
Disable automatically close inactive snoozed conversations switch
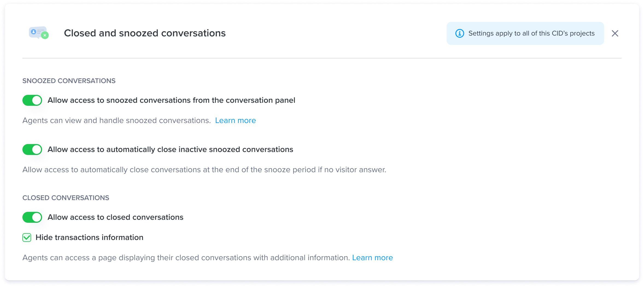tap(32, 150)
